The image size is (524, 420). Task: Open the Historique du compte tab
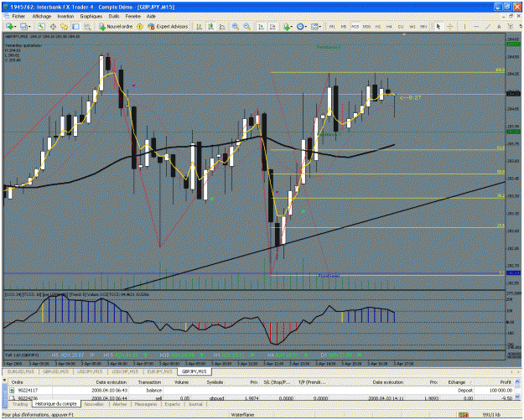pos(56,404)
